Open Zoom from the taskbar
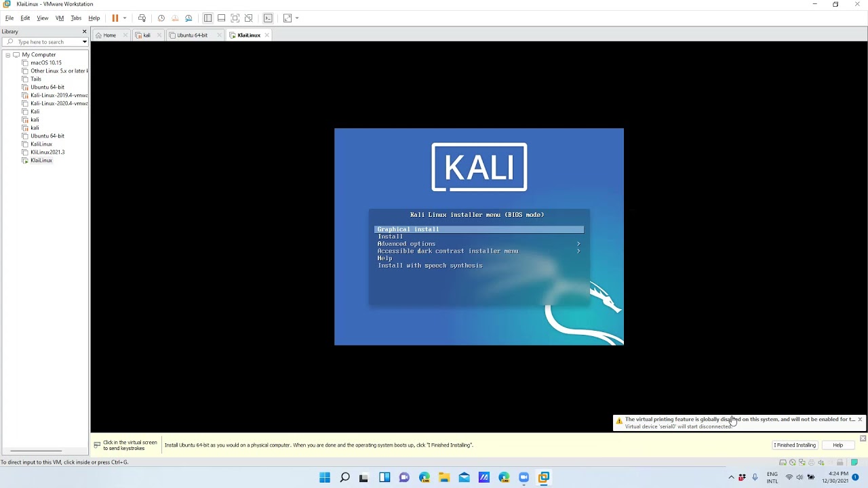Viewport: 868px width, 488px height. pyautogui.click(x=524, y=477)
